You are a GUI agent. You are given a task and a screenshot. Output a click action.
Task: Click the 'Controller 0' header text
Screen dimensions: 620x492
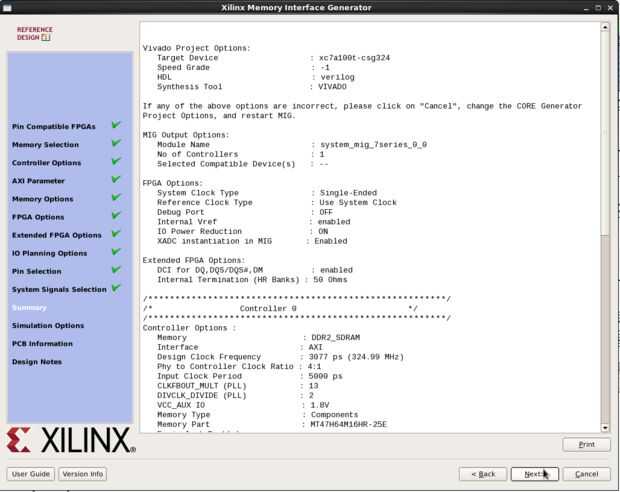[x=268, y=308]
